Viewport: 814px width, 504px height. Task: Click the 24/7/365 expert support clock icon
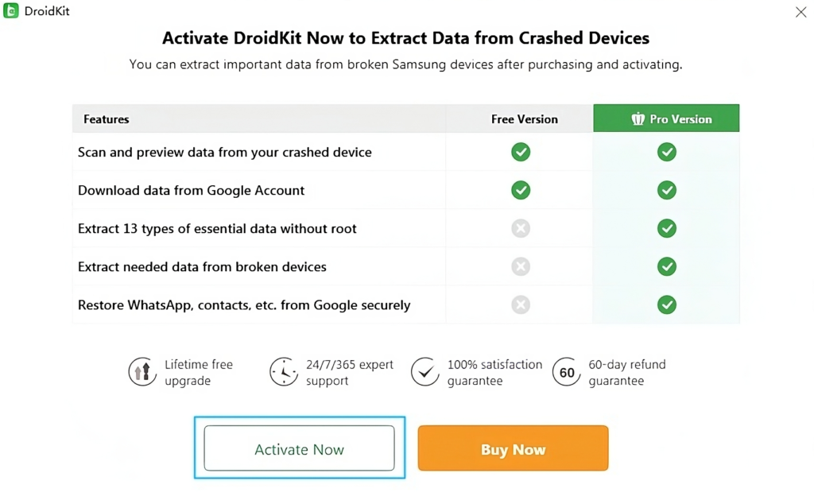point(283,371)
